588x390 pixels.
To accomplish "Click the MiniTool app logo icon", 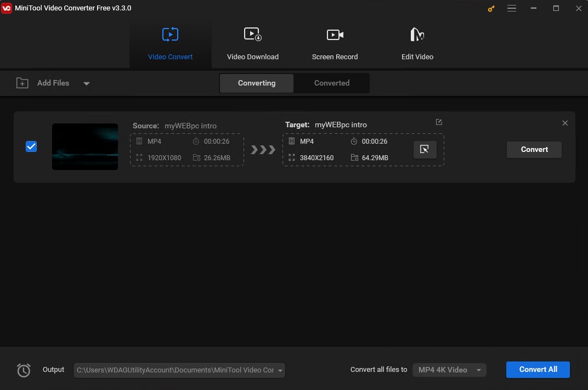I will tap(7, 8).
